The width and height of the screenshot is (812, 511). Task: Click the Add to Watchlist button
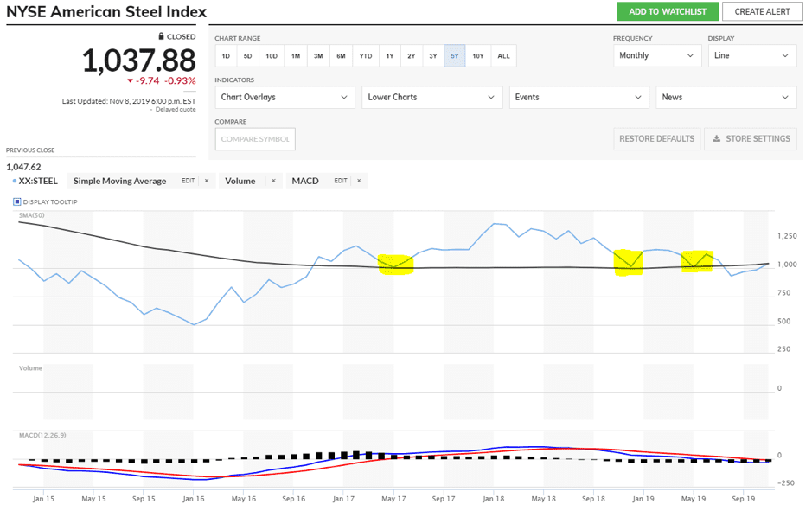[x=667, y=11]
